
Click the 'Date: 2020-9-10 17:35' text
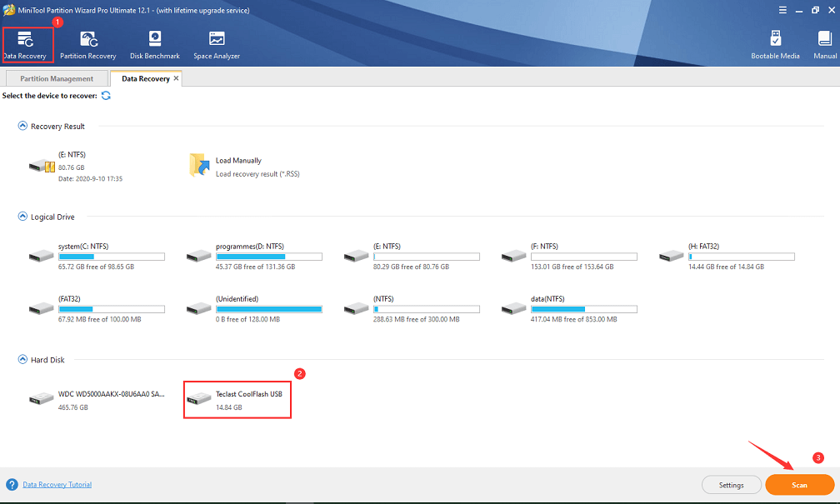tap(91, 179)
